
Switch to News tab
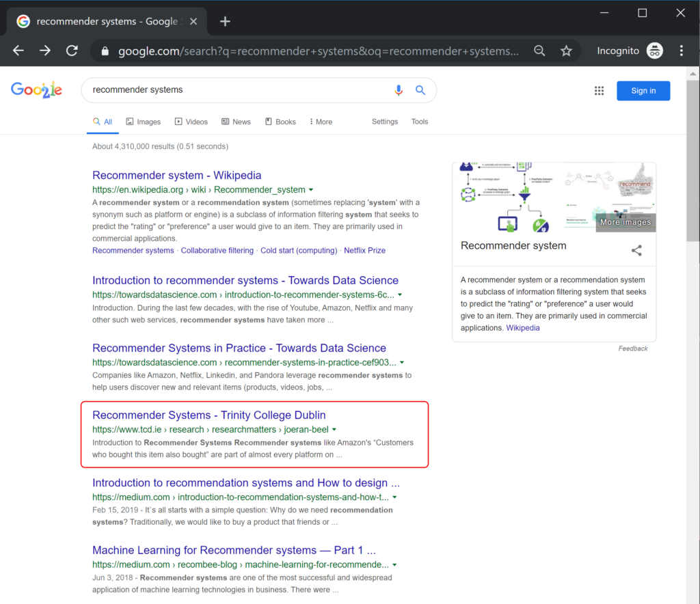click(x=236, y=122)
